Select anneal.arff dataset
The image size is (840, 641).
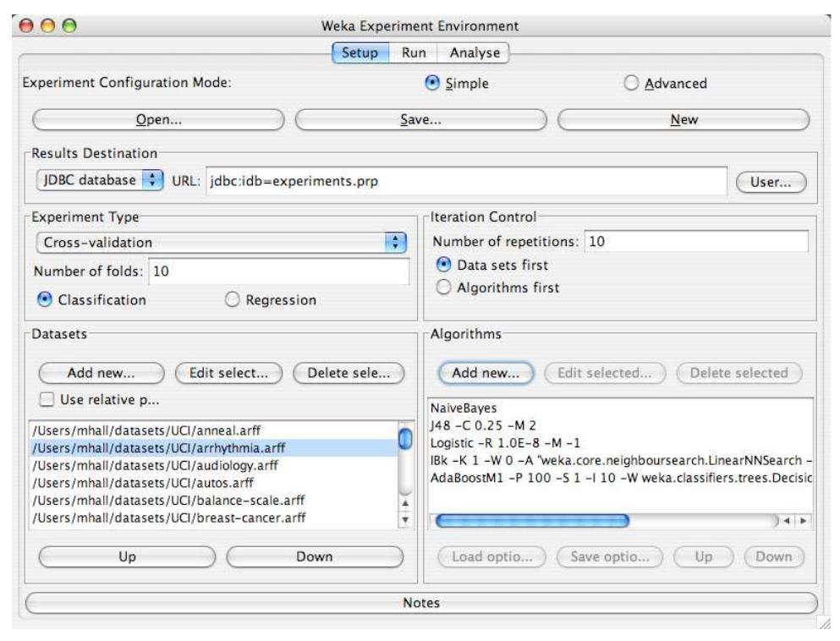pos(214,430)
